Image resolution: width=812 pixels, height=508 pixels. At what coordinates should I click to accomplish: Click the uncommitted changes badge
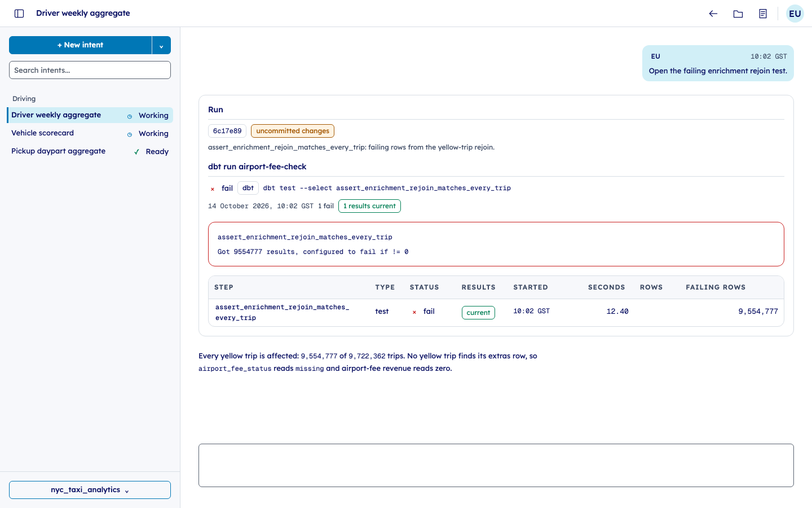tap(293, 131)
